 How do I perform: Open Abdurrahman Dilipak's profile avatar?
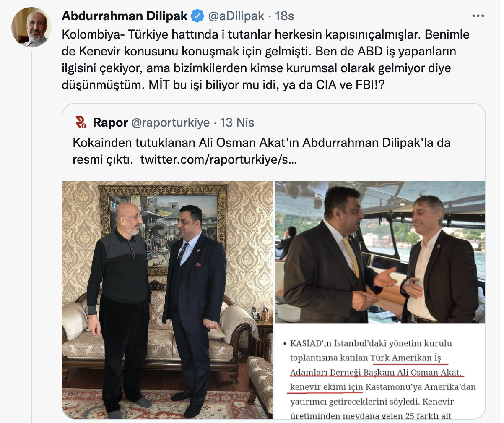pos(31,27)
